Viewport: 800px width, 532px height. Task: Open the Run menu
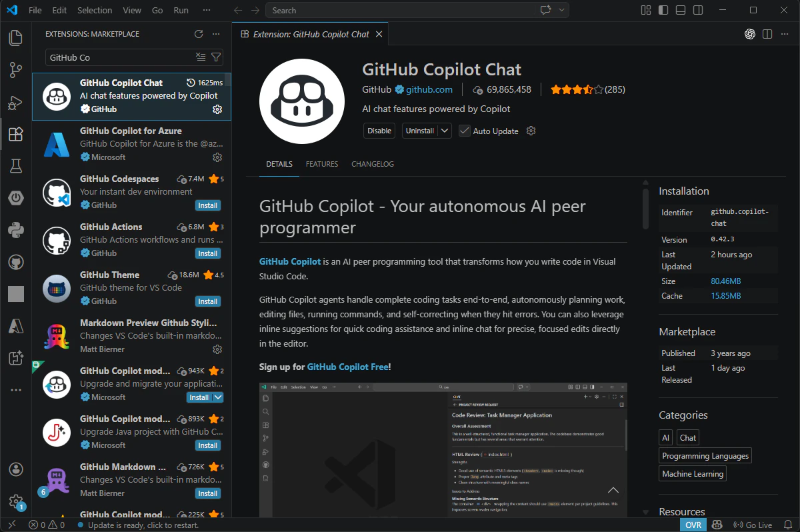tap(181, 10)
